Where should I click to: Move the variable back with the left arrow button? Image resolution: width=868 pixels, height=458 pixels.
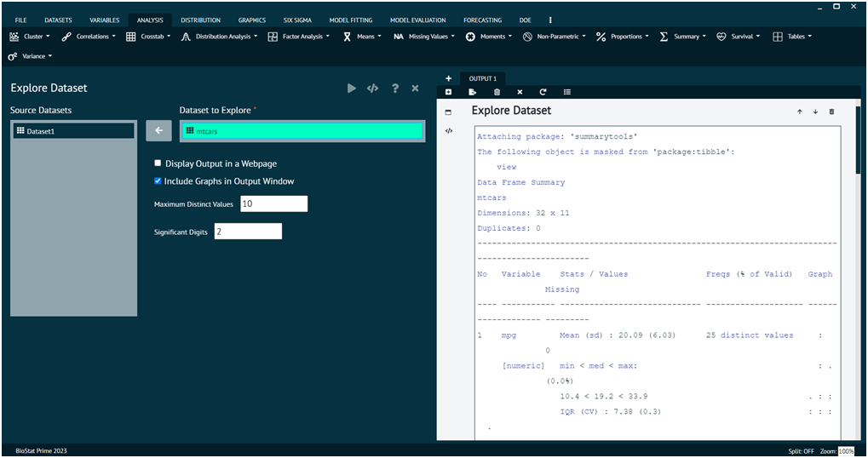click(159, 130)
